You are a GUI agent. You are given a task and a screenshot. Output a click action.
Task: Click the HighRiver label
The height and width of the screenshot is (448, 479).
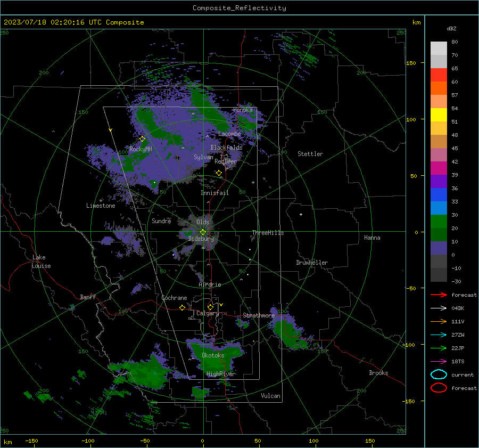pos(220,374)
